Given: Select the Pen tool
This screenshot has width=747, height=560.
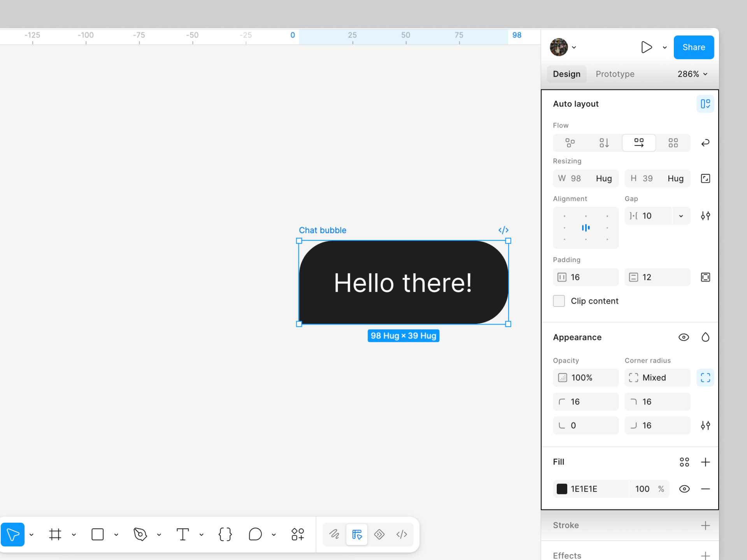Looking at the screenshot, I should pos(140,534).
